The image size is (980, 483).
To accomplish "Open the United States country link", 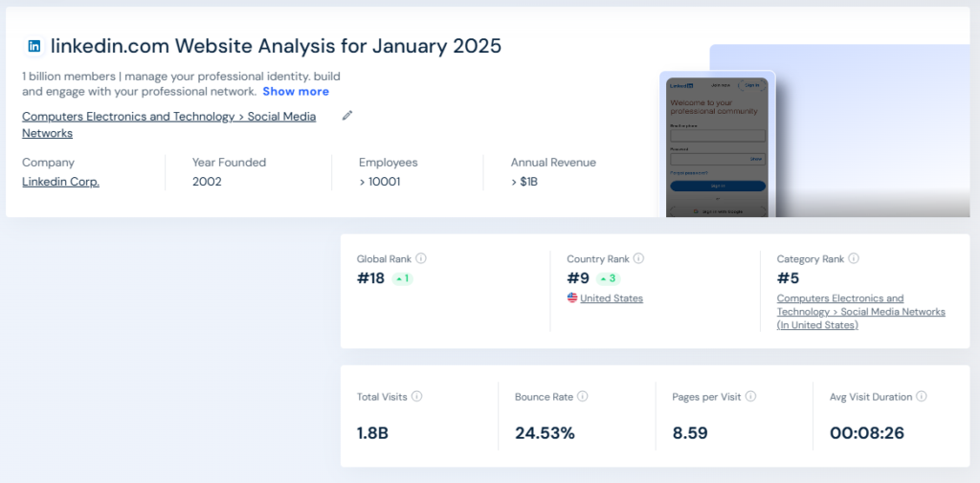I will click(x=612, y=298).
